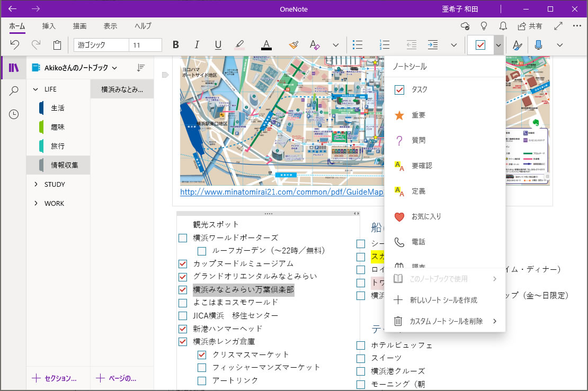Screen dimensions: 588x391
Task: Open recent notes clock icon
Action: (x=14, y=114)
